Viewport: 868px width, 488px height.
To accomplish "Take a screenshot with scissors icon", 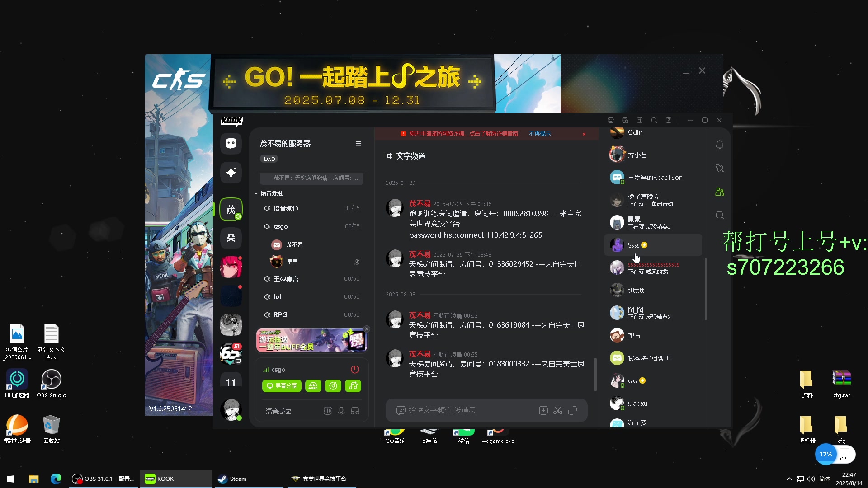I will [558, 410].
